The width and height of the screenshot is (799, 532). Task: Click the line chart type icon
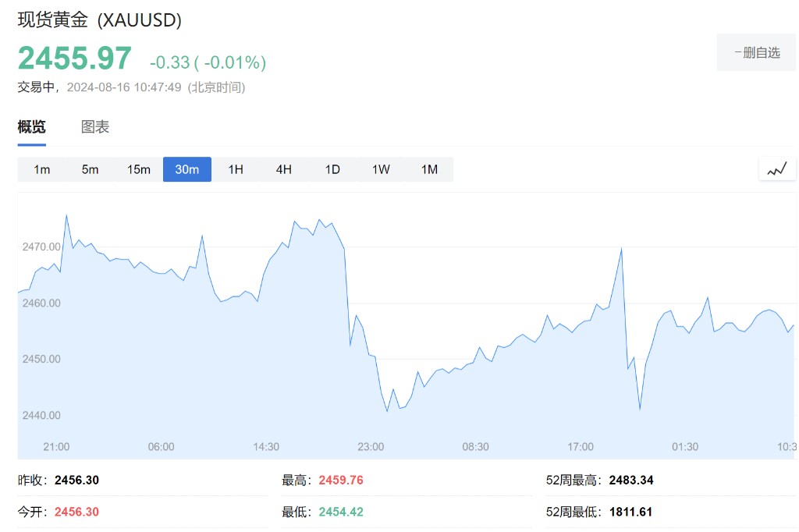[x=777, y=168]
